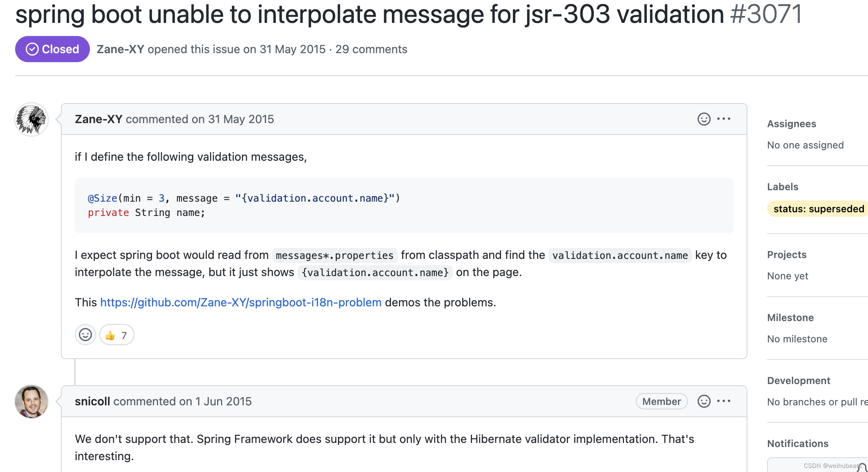Click the Notifications sidebar heading
This screenshot has width=868, height=472.
tap(798, 444)
